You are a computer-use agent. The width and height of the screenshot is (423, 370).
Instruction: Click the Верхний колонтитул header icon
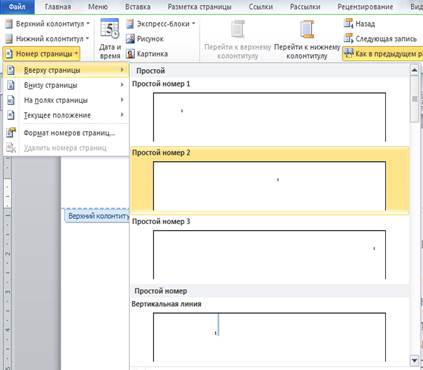9,24
